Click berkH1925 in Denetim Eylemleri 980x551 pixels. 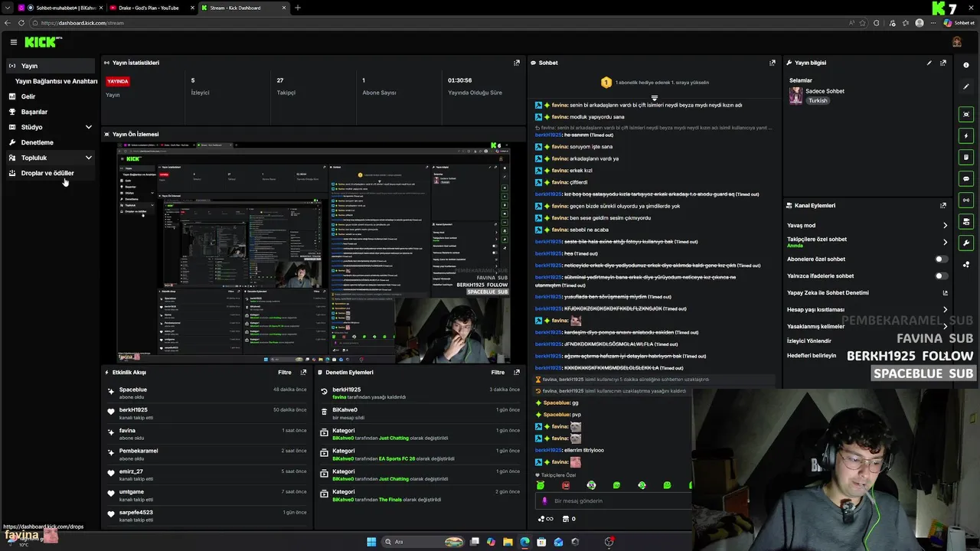[x=346, y=390]
